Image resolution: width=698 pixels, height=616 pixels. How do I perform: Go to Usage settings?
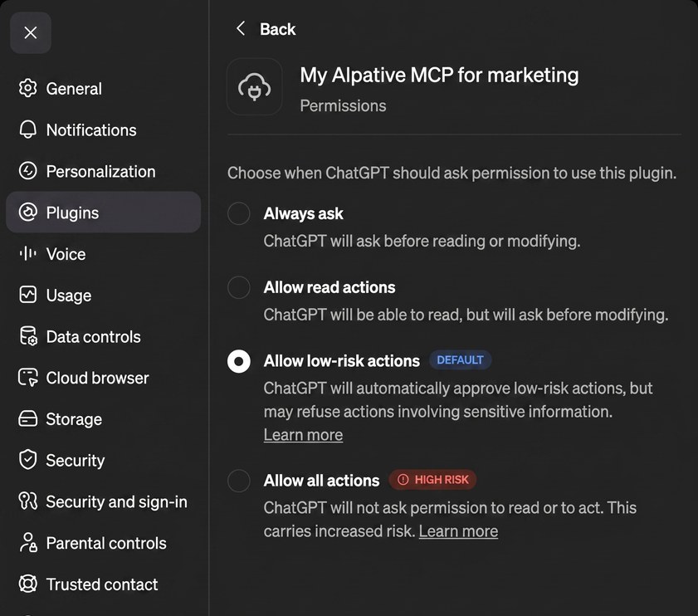click(103, 295)
